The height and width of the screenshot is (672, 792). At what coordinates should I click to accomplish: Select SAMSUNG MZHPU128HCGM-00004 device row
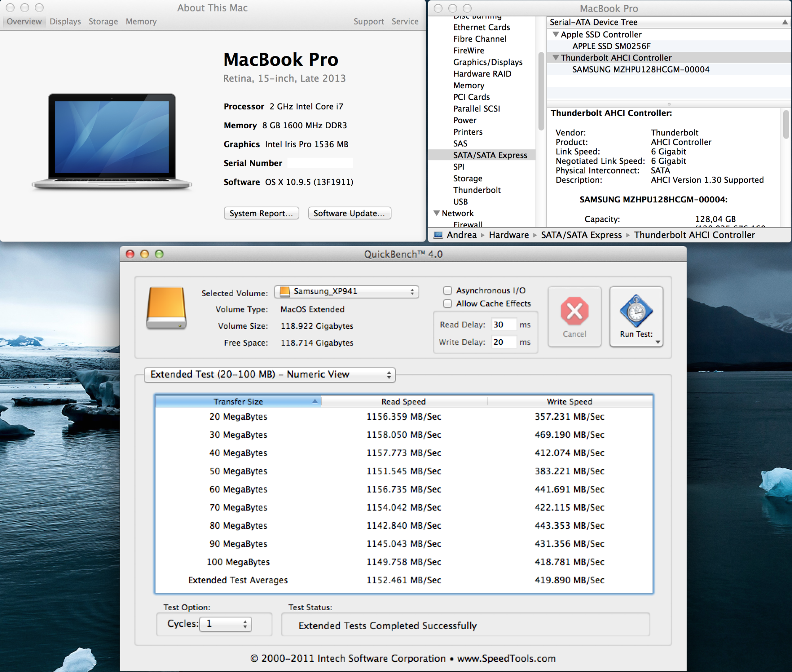[669, 69]
